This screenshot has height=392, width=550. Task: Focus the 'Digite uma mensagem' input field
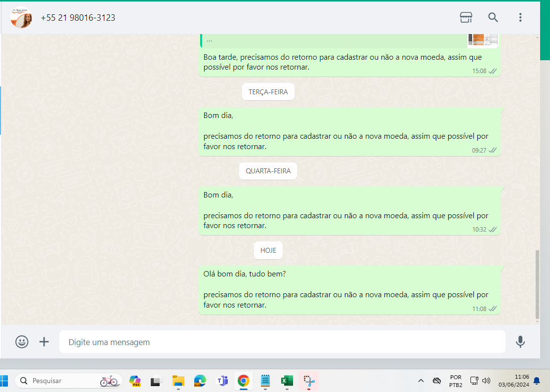point(282,342)
